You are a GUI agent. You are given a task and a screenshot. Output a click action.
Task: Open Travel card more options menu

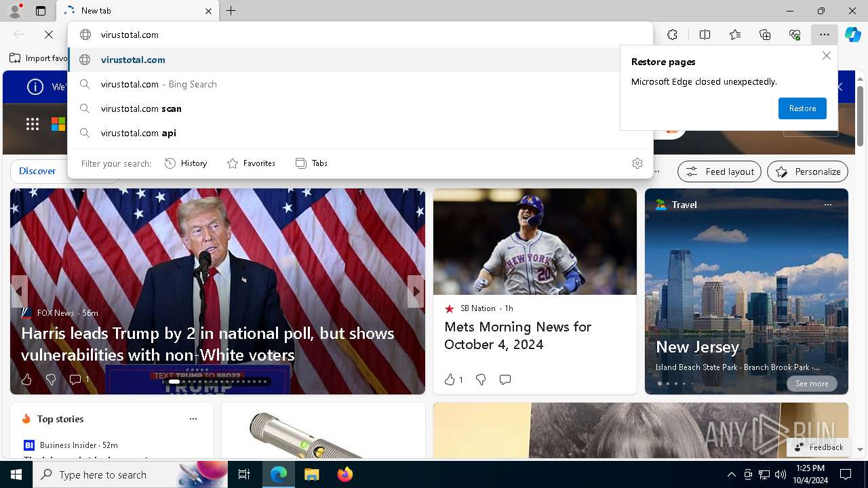[x=827, y=205]
